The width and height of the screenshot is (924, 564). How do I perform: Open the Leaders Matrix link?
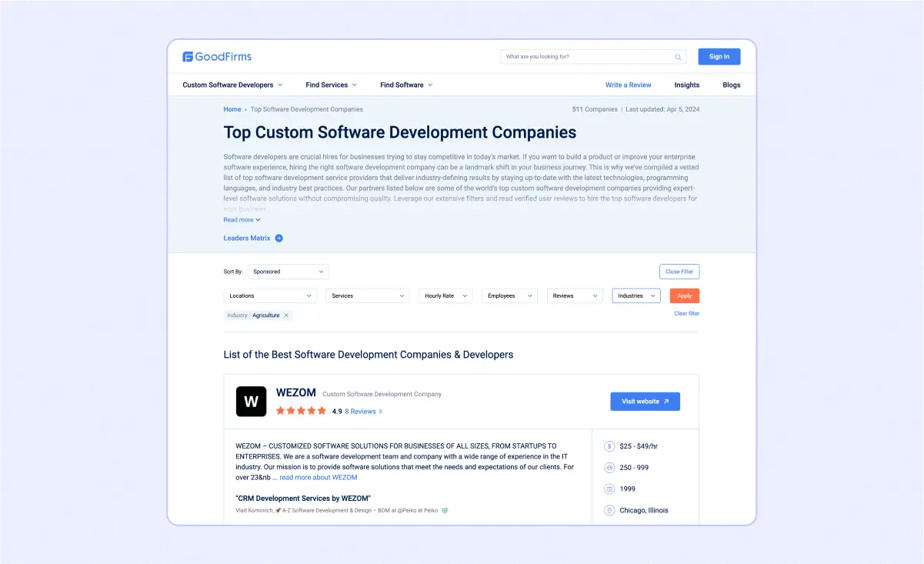[x=247, y=239]
